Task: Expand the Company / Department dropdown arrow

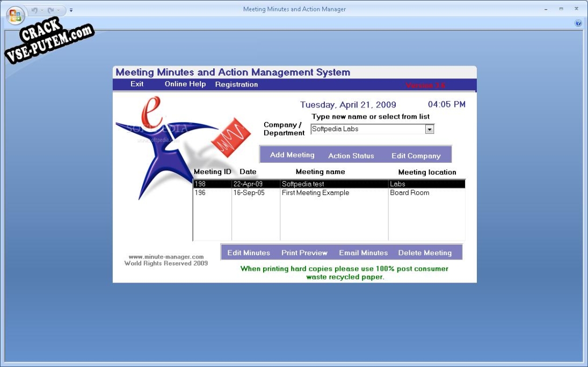Action: tap(430, 129)
